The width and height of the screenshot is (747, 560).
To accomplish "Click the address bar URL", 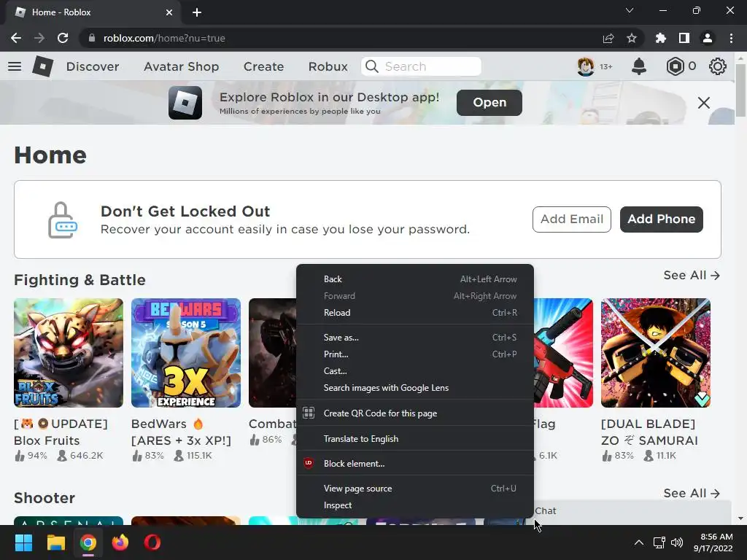I will coord(164,38).
